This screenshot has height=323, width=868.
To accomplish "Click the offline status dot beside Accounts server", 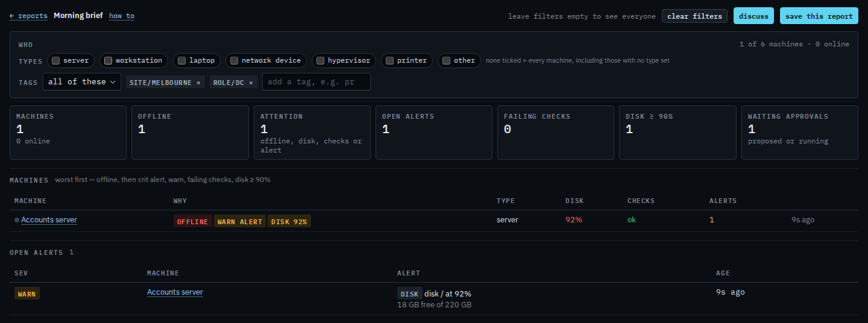I will click(x=17, y=220).
